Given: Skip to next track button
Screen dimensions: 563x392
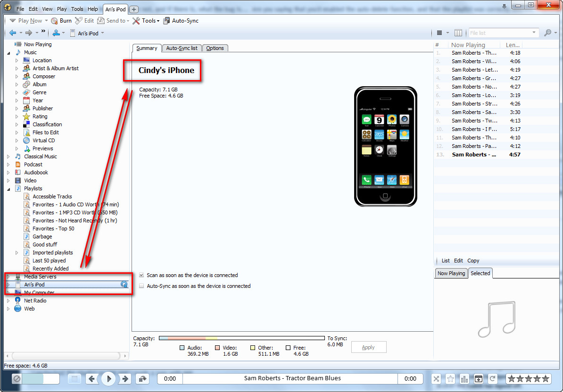Looking at the screenshot, I should pyautogui.click(x=125, y=378).
